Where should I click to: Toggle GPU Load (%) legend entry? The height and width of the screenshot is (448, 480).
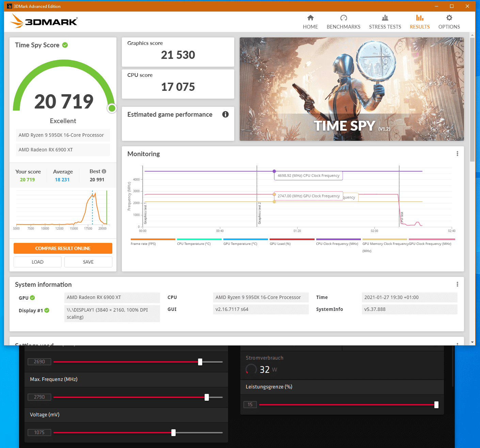292,242
